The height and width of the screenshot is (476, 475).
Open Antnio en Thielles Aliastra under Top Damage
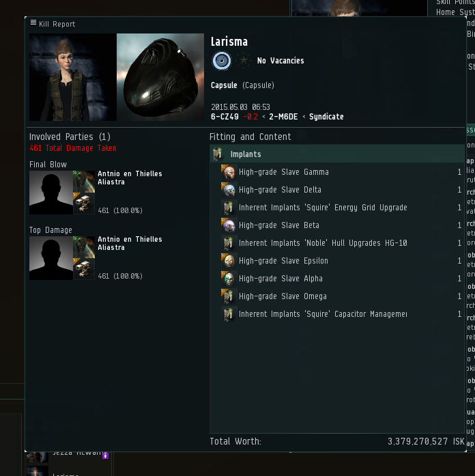(x=130, y=243)
